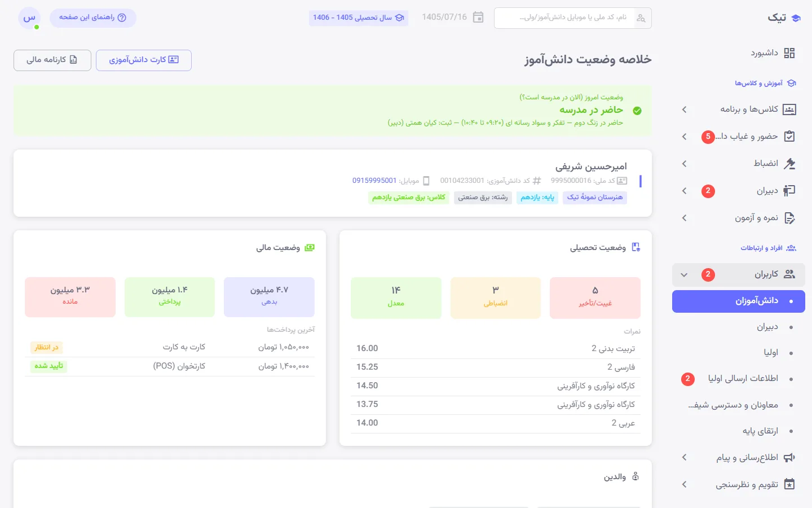Click the در انتظار payment status badge
Screen dimensions: 812x508
[46, 348]
